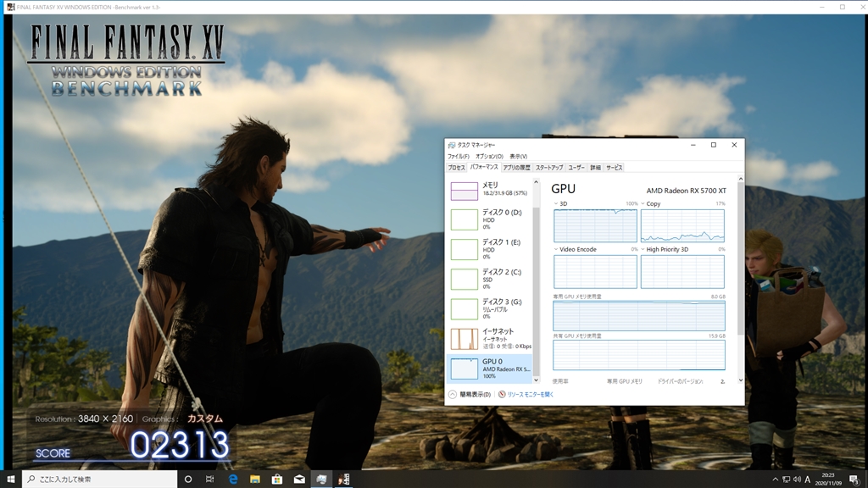Screen dimensions: 868x488
Task: Open File Explorer from the taskbar
Action: [x=254, y=480]
